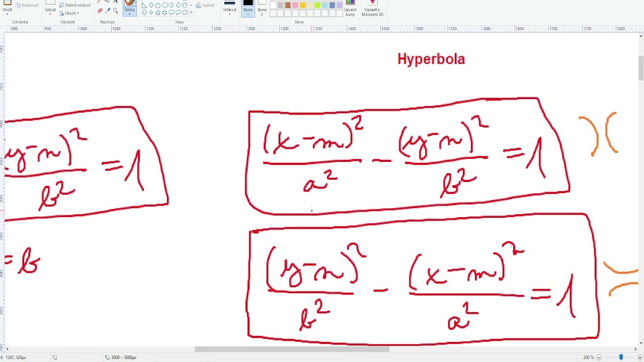
Task: Pick the light turquoise color swatch
Action: (325, 5)
